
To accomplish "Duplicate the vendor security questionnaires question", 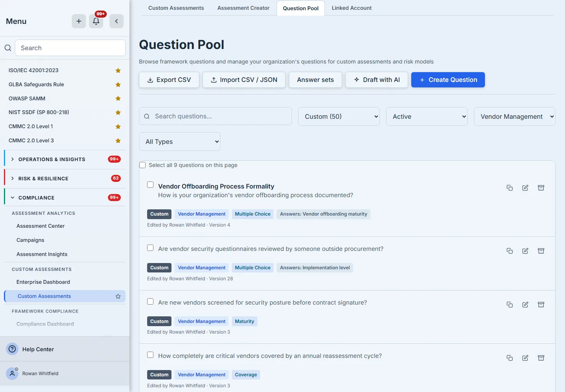I will click(x=510, y=251).
